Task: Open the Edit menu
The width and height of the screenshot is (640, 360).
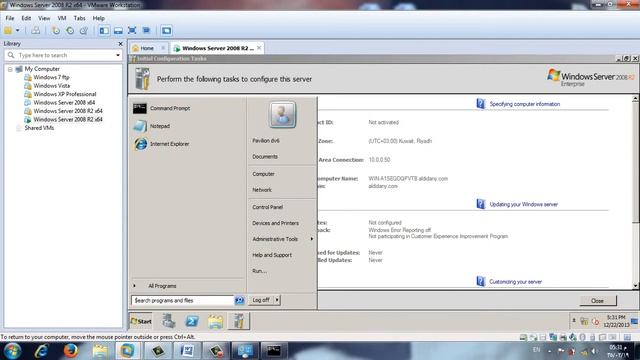Action: tap(26, 18)
